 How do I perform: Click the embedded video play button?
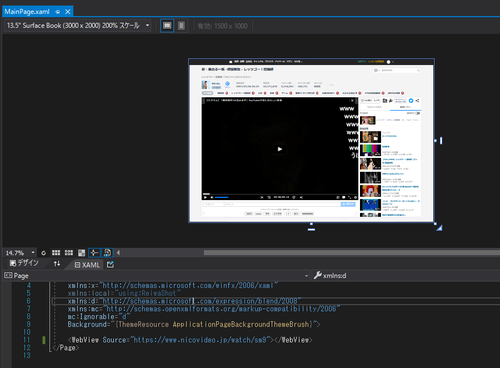280,149
